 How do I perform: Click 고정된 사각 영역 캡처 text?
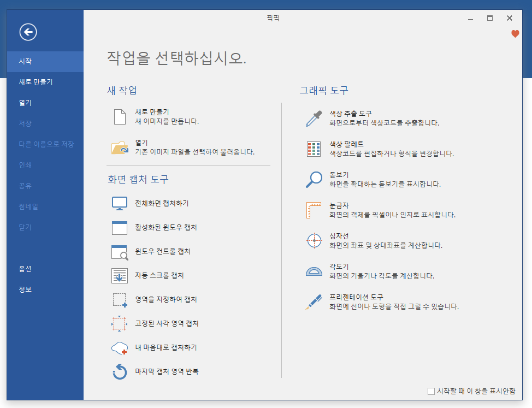(x=167, y=323)
